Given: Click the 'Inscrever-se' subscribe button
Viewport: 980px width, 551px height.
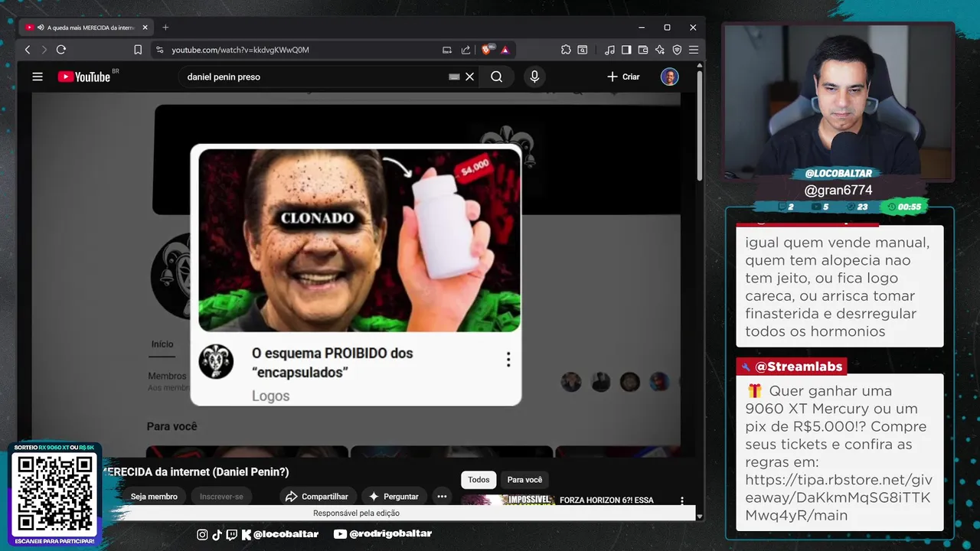Looking at the screenshot, I should pos(221,497).
